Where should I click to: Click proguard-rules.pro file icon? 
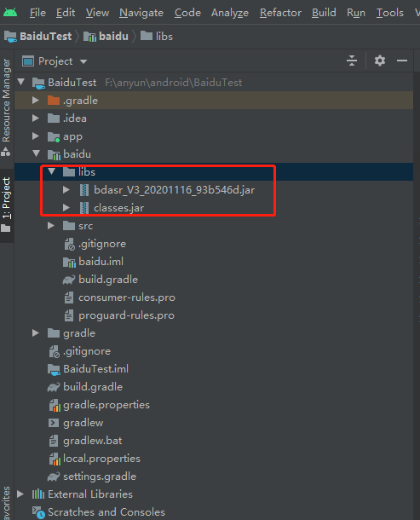(x=69, y=315)
